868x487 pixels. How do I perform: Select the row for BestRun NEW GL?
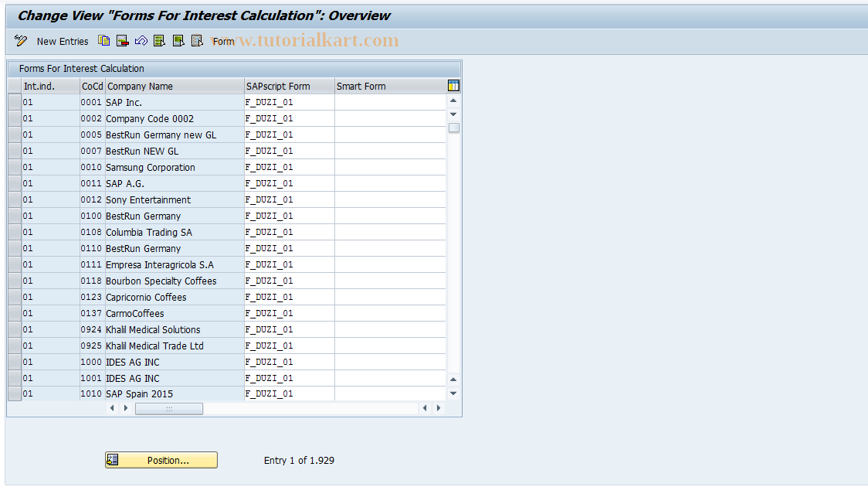[15, 152]
